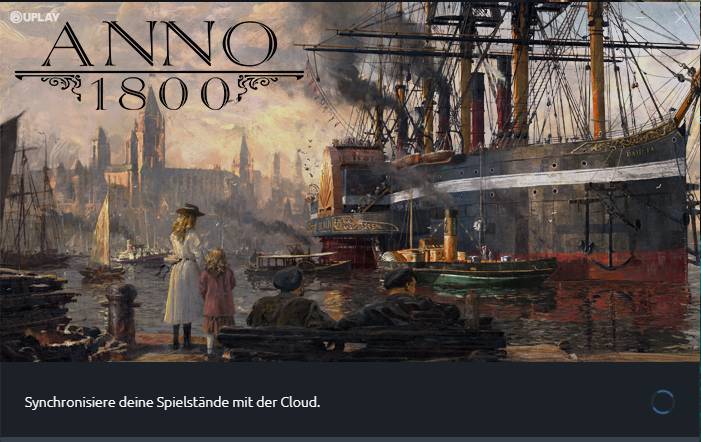Click the yellow funnel of the tugboat
This screenshot has height=442, width=701.
point(450,235)
